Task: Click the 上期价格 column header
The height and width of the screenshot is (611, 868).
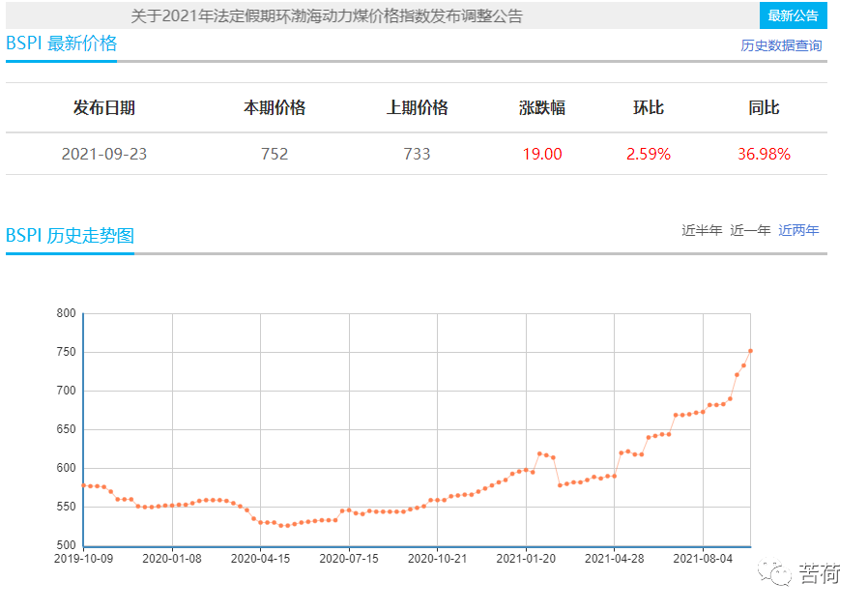Action: (x=417, y=107)
